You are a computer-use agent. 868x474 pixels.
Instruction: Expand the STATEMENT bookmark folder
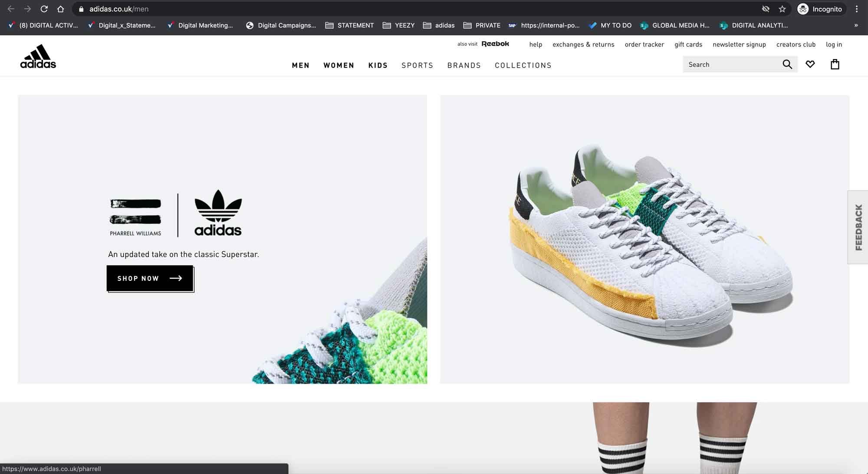point(349,25)
